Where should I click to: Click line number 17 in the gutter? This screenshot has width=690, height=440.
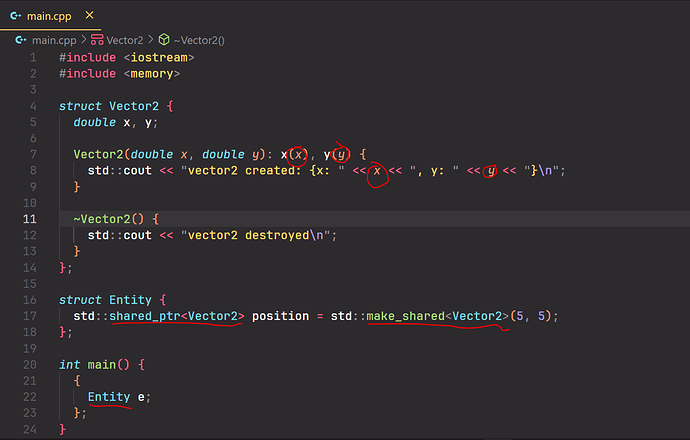(29, 316)
